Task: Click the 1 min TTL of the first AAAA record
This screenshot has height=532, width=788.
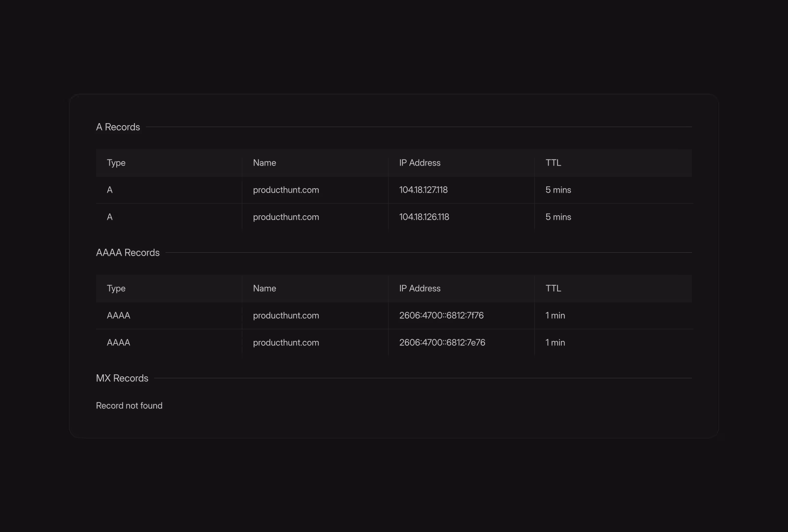Action: pyautogui.click(x=555, y=315)
